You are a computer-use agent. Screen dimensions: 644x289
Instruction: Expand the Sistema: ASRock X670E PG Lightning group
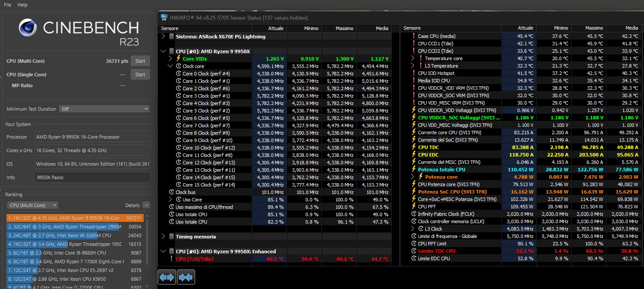163,37
